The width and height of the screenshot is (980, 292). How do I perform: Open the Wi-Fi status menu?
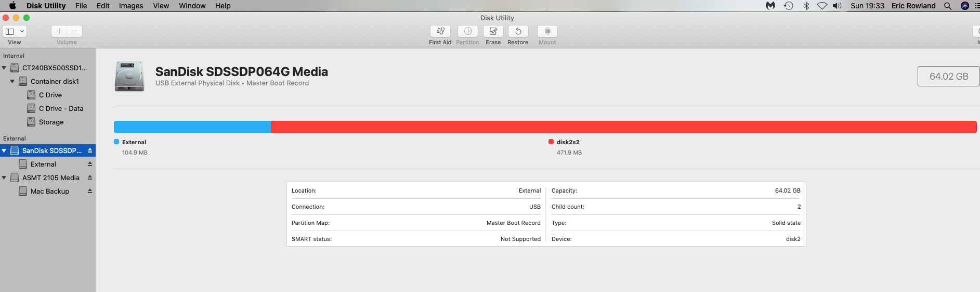coord(822,6)
